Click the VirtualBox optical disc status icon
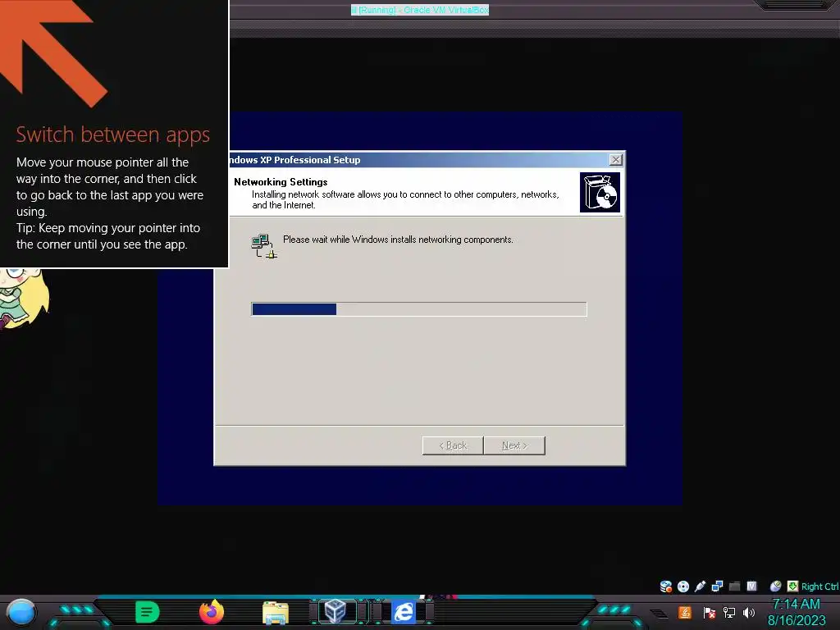Screen dimensions: 840x630 pyautogui.click(x=683, y=586)
